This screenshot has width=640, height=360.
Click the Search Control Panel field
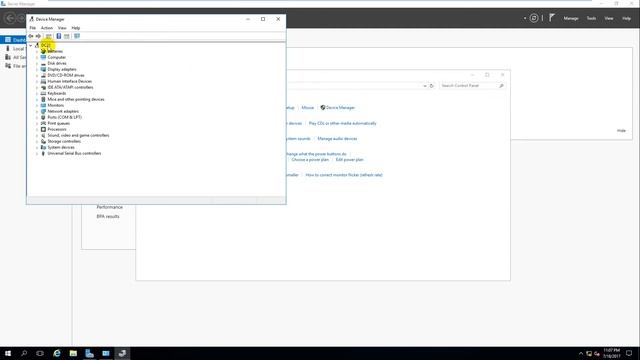click(472, 86)
